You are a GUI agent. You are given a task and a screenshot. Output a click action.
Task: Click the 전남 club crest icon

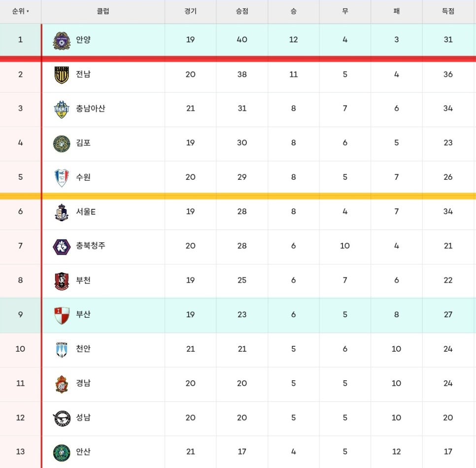pyautogui.click(x=62, y=75)
